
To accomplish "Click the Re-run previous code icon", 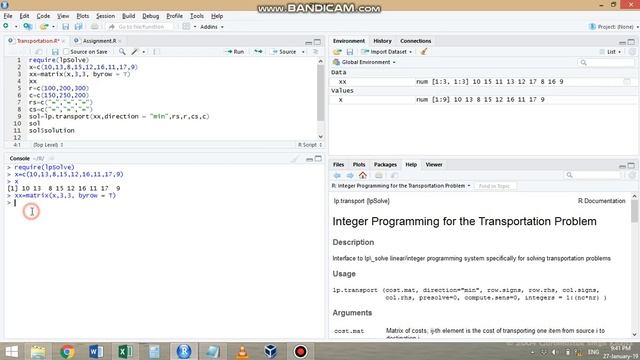I will point(258,52).
